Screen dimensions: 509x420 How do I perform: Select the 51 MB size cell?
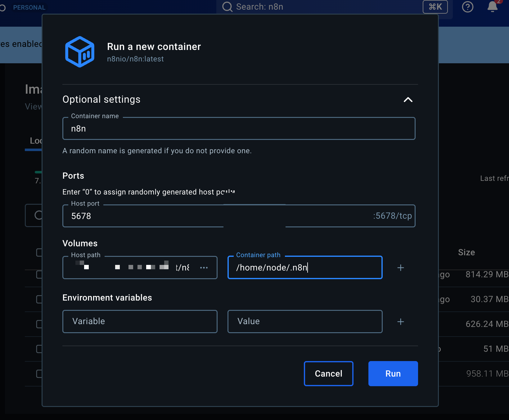[x=496, y=349]
